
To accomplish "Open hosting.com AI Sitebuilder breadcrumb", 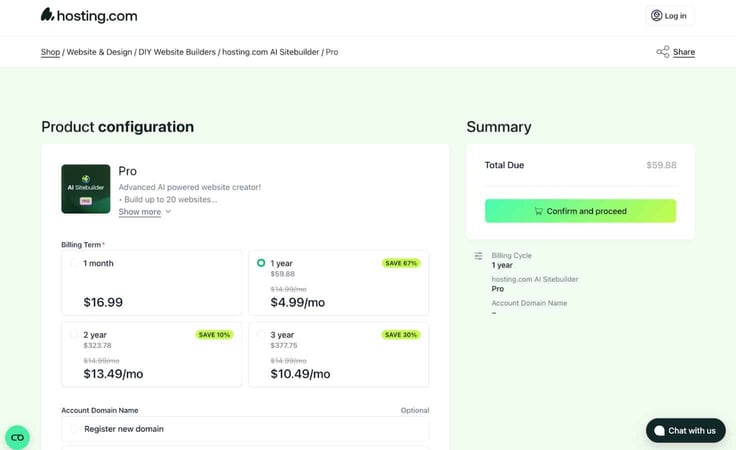I will tap(270, 52).
